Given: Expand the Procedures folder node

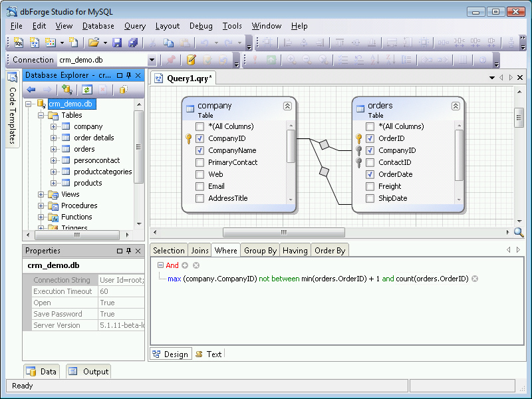Looking at the screenshot, I should coord(41,205).
